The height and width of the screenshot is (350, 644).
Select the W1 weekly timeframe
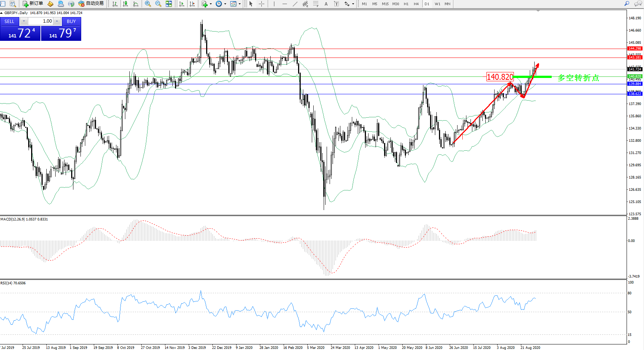coord(437,4)
